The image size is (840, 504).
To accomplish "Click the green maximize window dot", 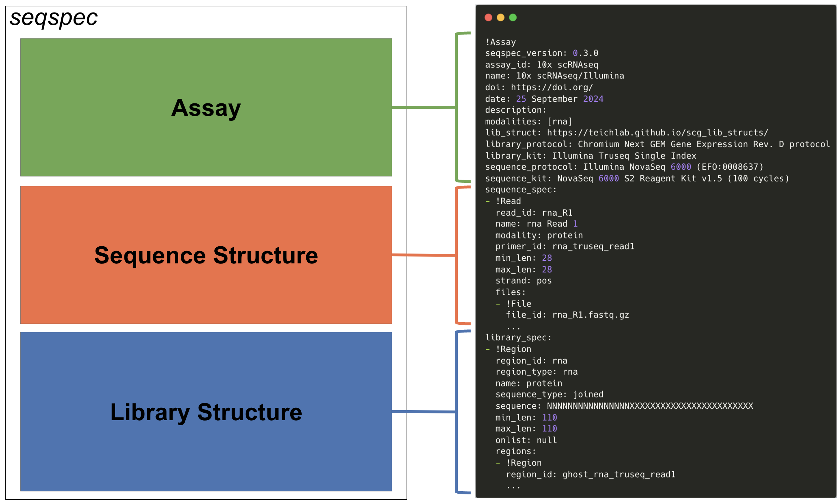I will click(513, 17).
